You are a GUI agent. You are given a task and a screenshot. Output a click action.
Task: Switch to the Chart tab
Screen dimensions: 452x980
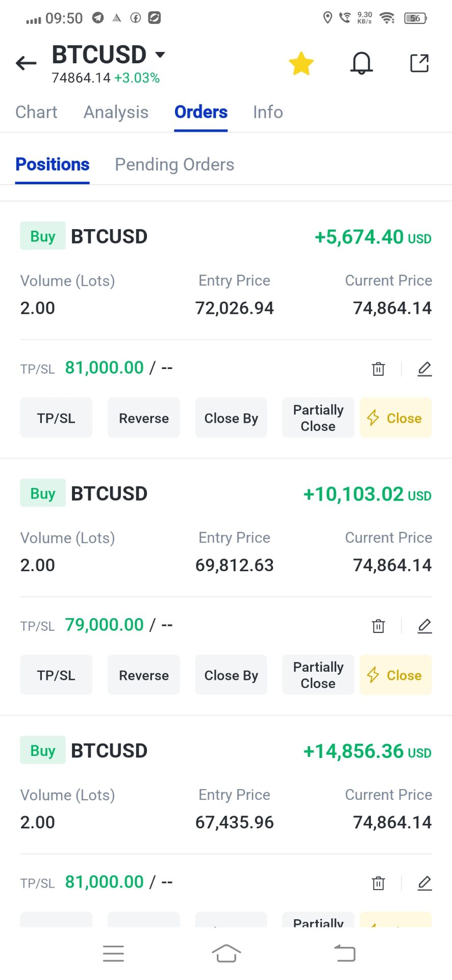(36, 112)
